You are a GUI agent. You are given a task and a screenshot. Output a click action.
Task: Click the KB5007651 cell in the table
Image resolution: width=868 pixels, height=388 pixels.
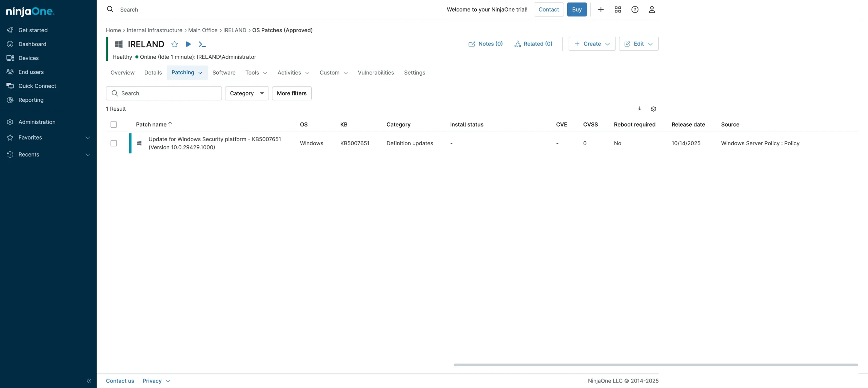[355, 143]
